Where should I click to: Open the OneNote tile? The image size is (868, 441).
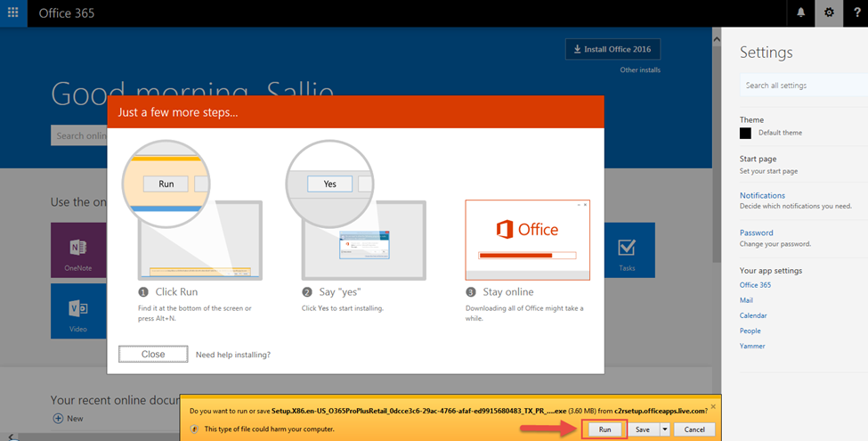78,249
